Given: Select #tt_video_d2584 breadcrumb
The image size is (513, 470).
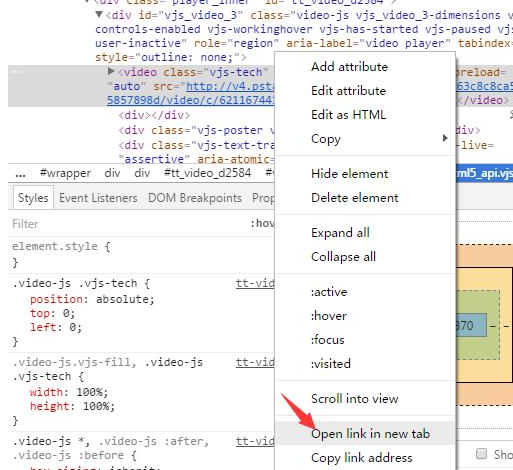Looking at the screenshot, I should [207, 173].
